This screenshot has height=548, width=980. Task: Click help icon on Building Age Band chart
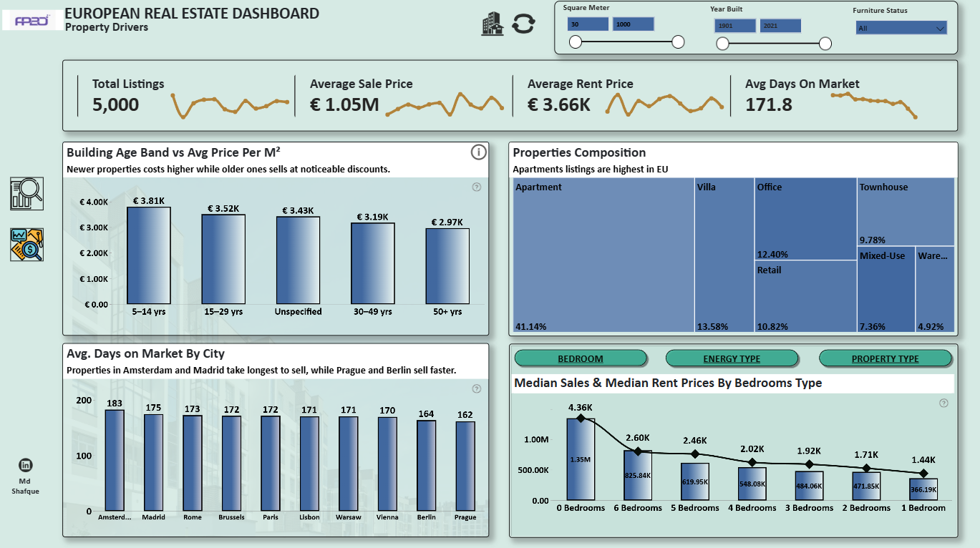pos(477,187)
